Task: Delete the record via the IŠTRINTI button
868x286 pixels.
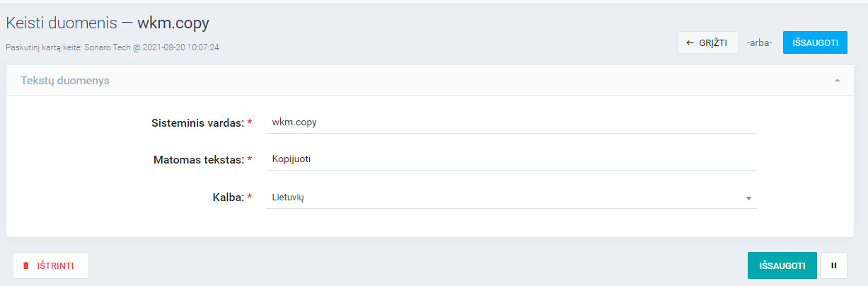Action: pos(51,266)
